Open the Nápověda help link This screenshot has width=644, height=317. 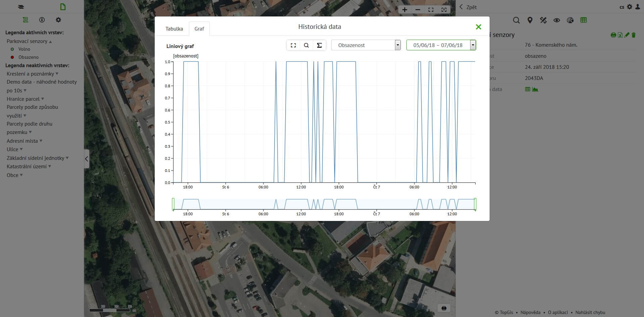(530, 312)
